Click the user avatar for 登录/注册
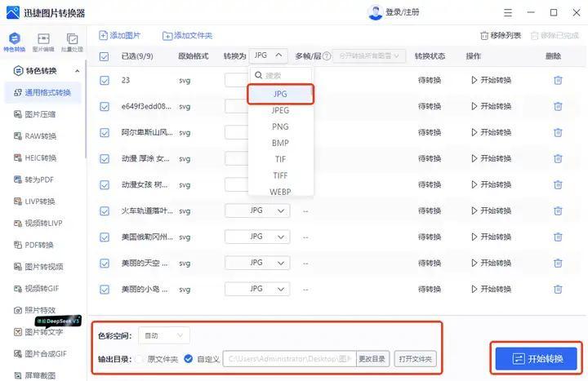Screen dimensions: 588x381 click(x=375, y=13)
